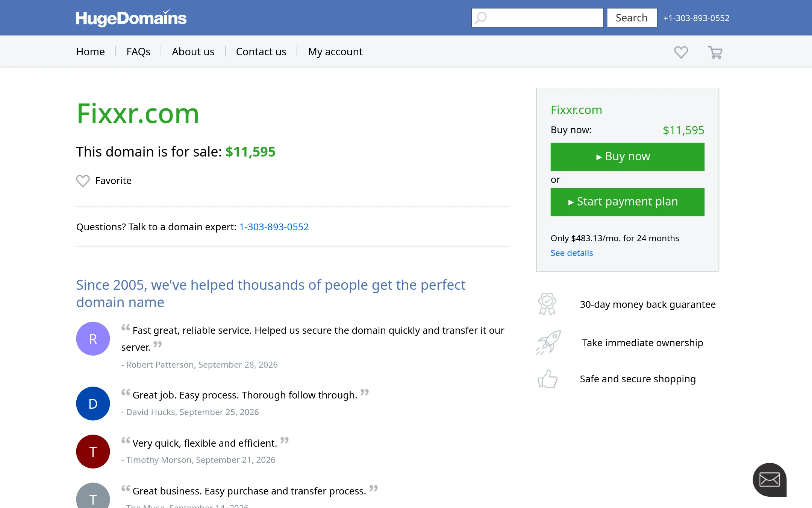Click the magnifier icon in search box
The height and width of the screenshot is (508, 812).
(481, 18)
